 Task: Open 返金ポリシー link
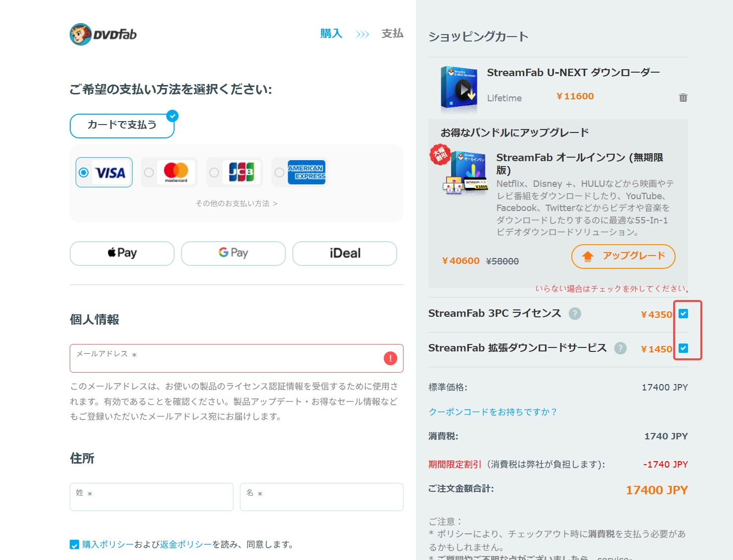pyautogui.click(x=186, y=545)
